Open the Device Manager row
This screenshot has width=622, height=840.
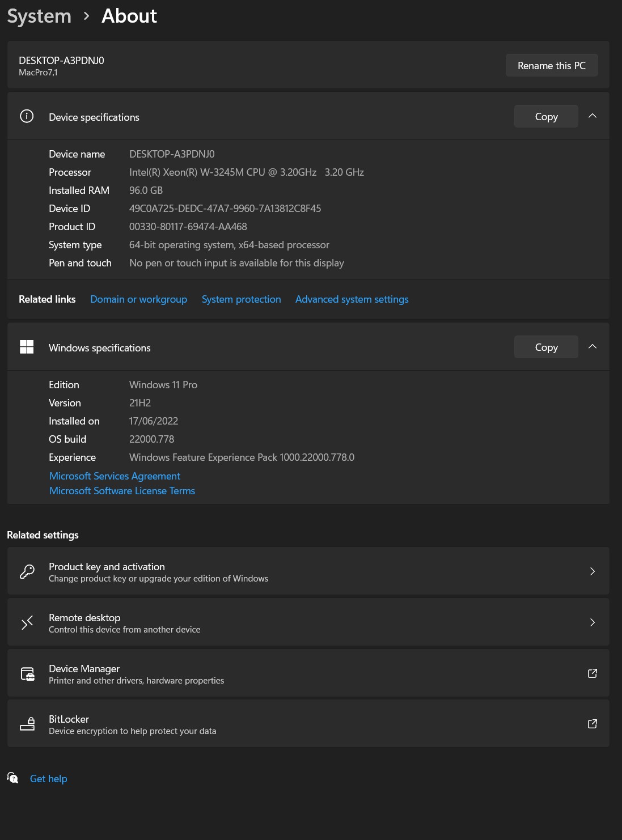[x=308, y=673]
